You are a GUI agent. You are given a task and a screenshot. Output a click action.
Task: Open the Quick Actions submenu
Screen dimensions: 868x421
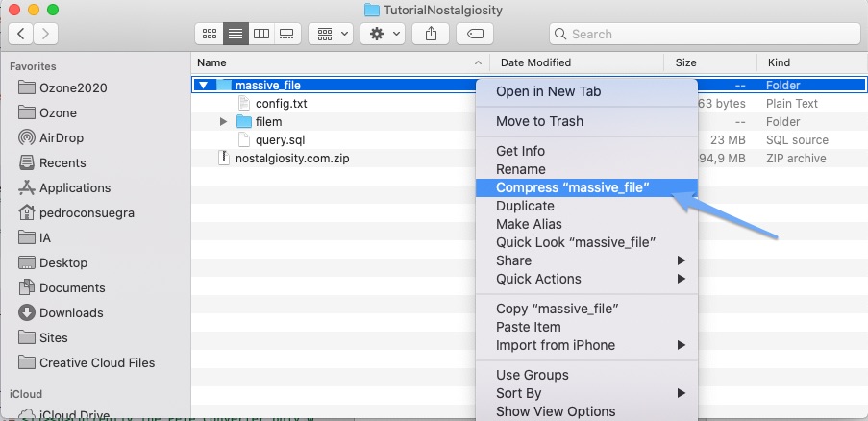pos(538,279)
